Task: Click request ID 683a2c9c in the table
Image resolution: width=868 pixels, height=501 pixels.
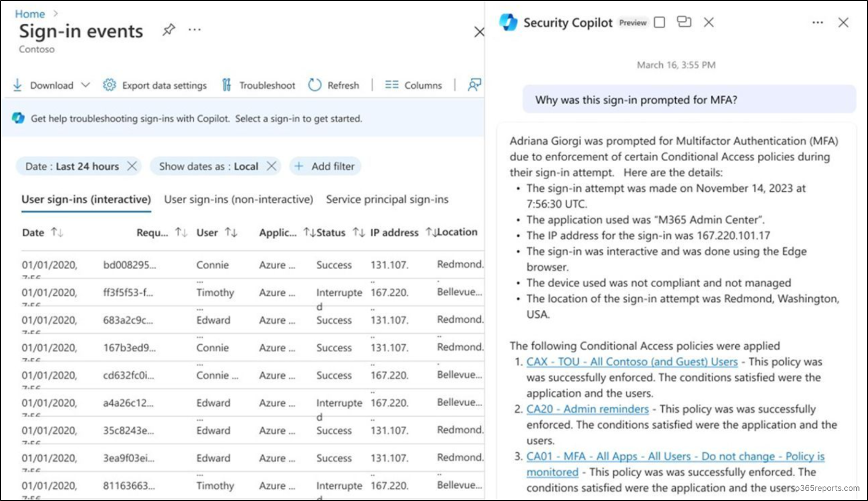Action: [128, 320]
